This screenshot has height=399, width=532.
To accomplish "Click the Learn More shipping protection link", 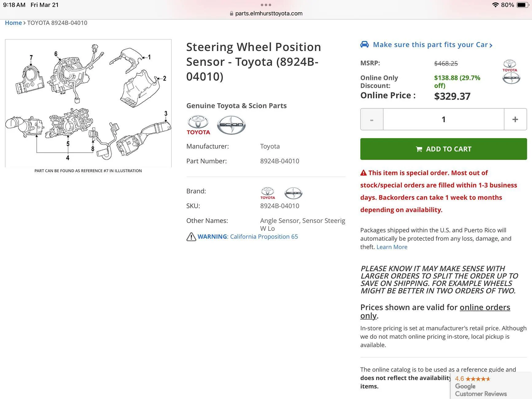I will [x=392, y=247].
